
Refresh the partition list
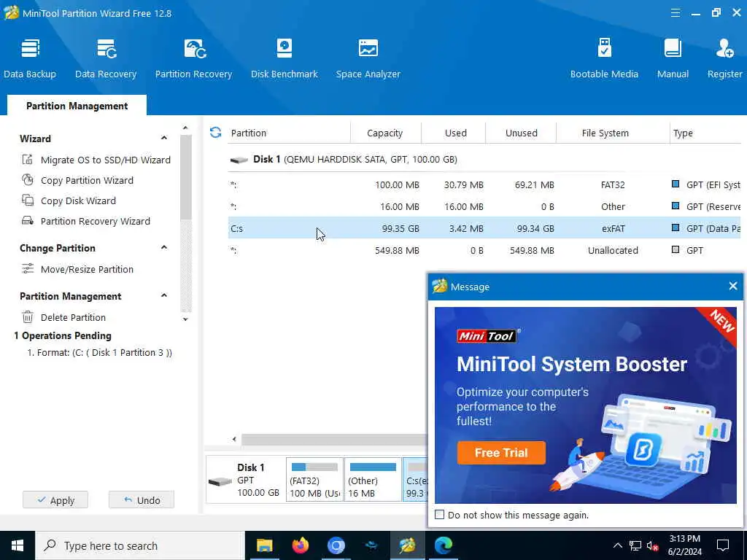215,133
